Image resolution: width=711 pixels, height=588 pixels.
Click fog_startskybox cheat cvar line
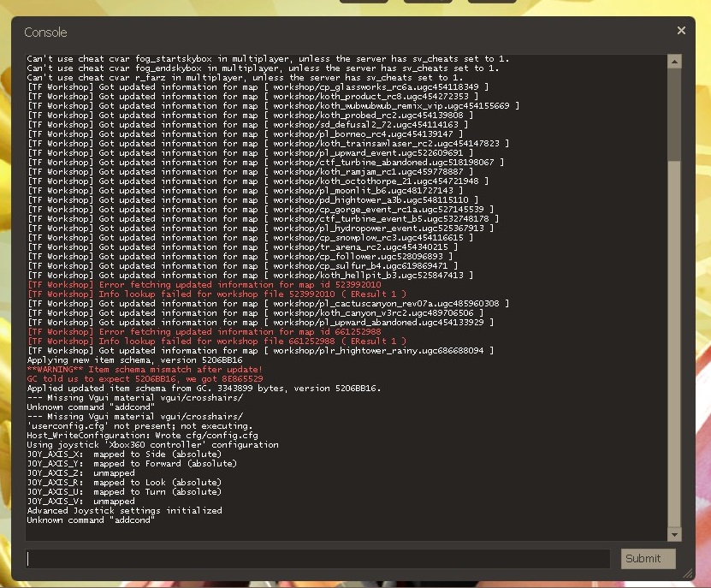[x=268, y=59]
